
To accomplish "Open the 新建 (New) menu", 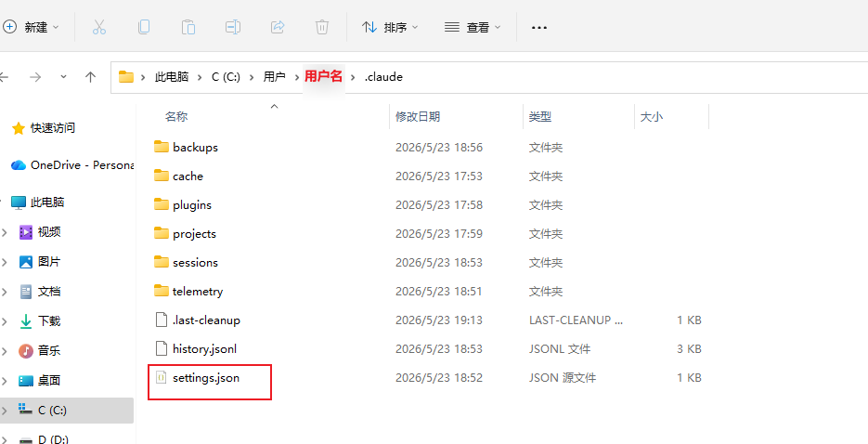I will pyautogui.click(x=31, y=27).
